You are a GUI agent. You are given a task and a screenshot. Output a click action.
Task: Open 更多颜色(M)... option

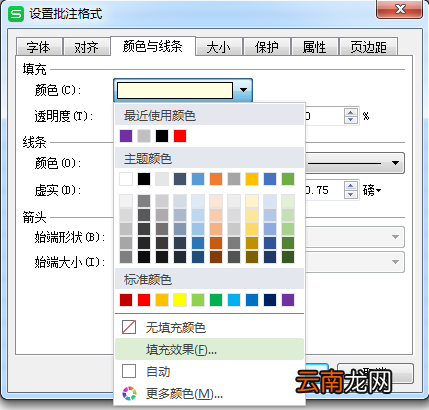coord(209,394)
